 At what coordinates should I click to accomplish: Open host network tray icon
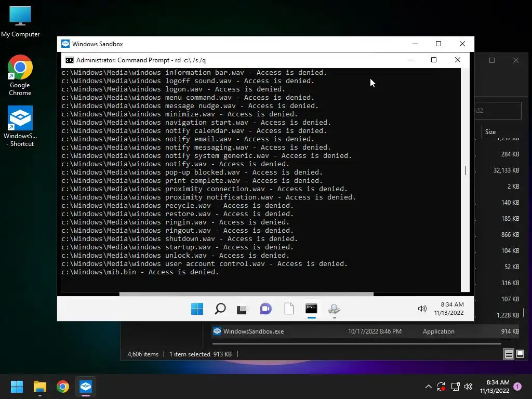[455, 387]
